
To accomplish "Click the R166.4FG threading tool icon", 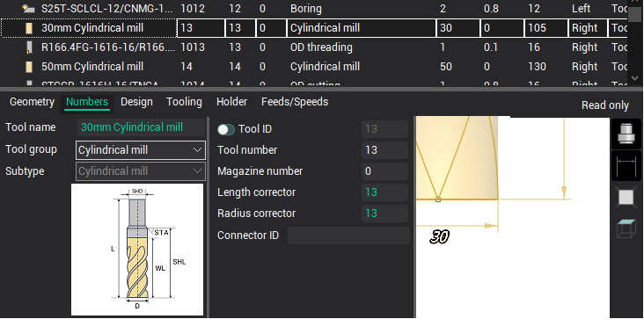I will pos(29,47).
